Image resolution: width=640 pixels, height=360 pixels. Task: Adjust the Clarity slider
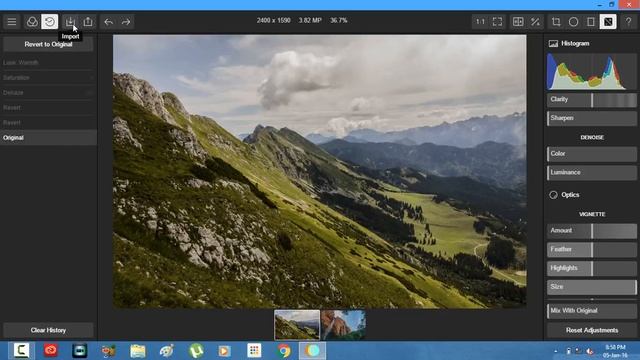(592, 100)
